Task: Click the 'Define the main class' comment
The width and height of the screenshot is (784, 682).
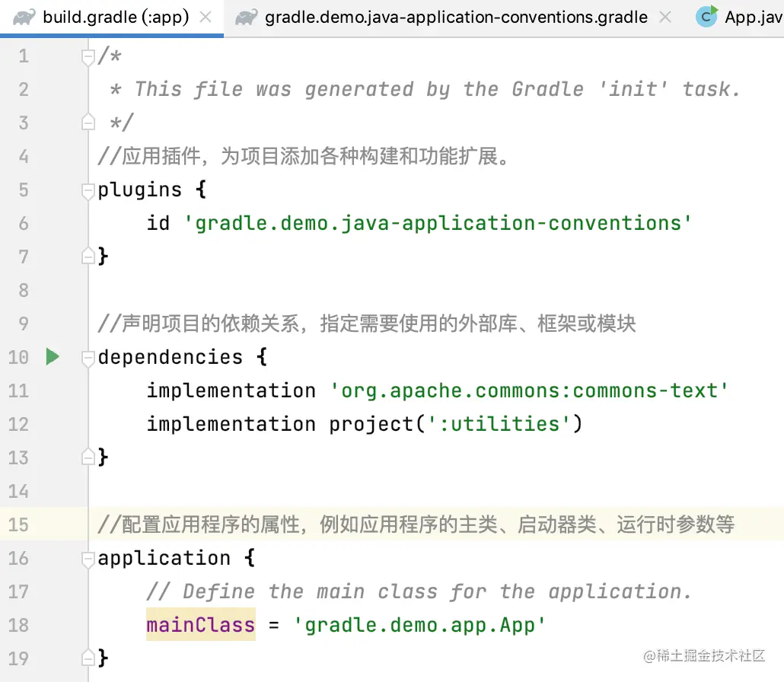Action: [420, 592]
